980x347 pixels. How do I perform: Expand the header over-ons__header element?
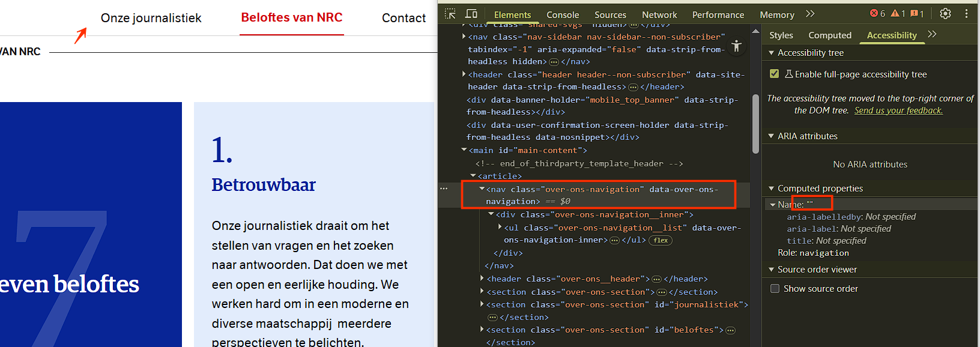tap(482, 279)
